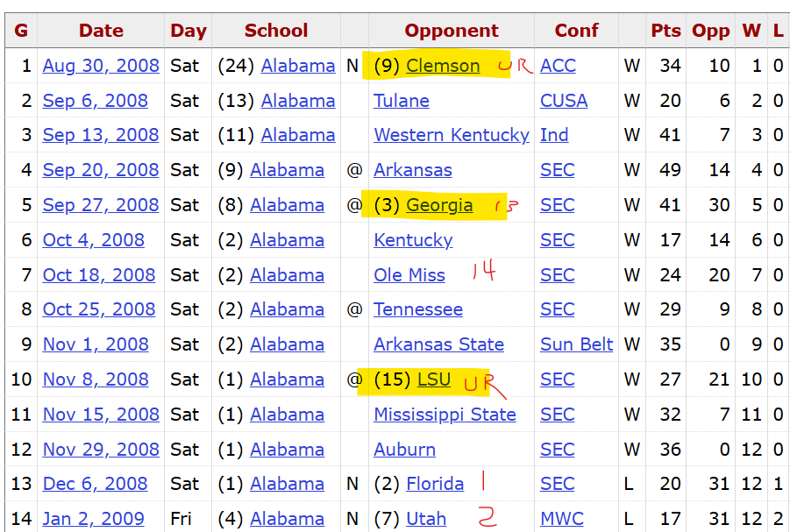Select the Western Kentucky opponent link

pos(452,135)
